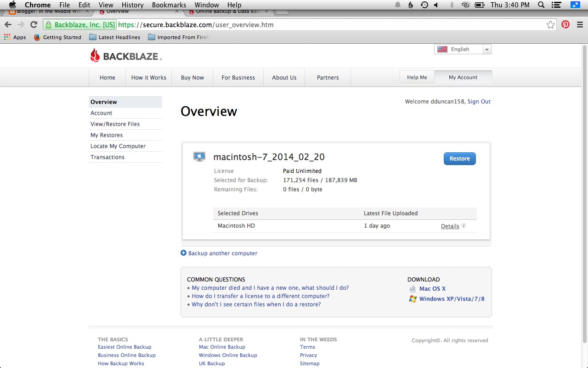Open Easiest Online Backup footer link

[124, 347]
